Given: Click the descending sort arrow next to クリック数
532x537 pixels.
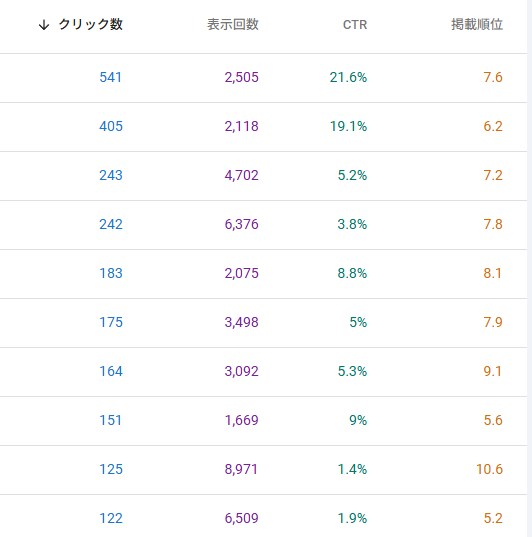Looking at the screenshot, I should [44, 25].
